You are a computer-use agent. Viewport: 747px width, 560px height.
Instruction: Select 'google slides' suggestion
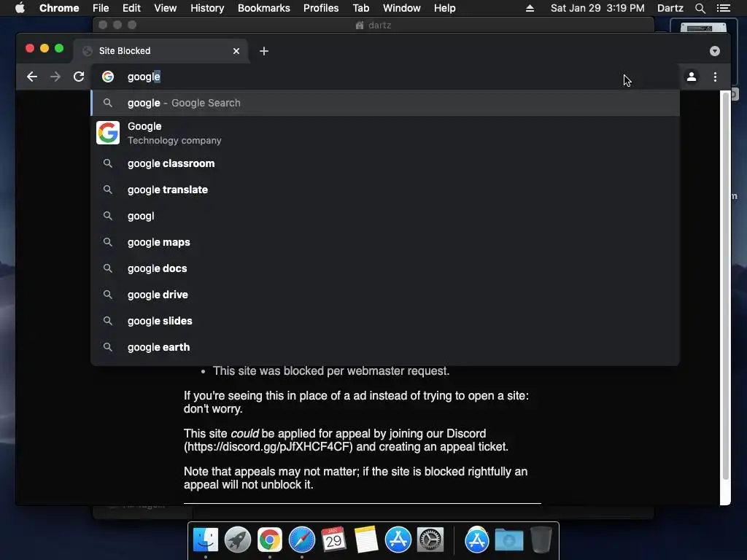385,321
